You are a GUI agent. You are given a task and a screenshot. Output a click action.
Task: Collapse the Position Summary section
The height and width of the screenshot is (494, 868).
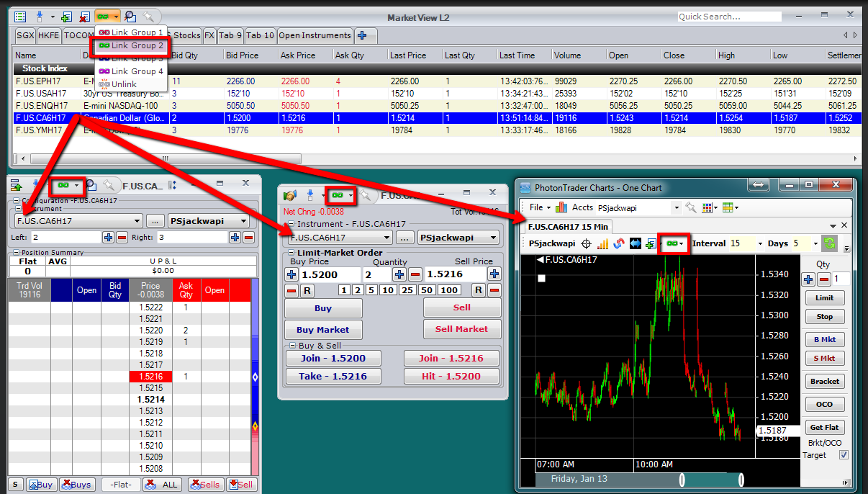(17, 253)
